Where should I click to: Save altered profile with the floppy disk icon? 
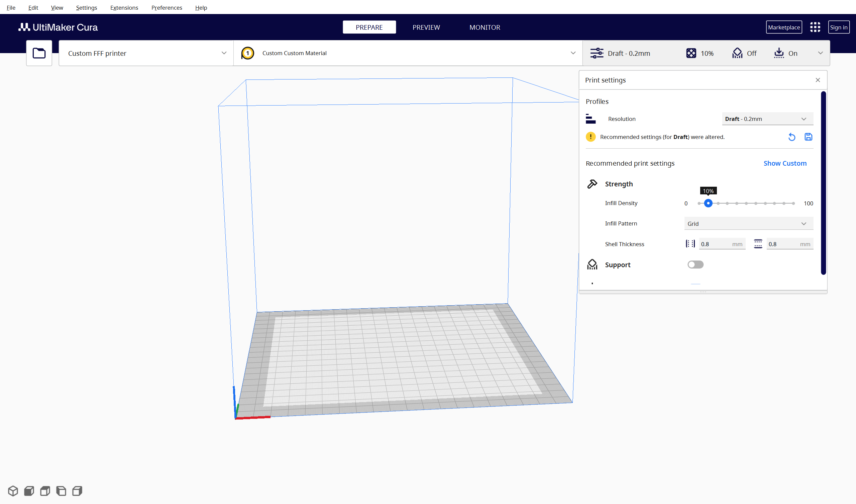(x=809, y=137)
